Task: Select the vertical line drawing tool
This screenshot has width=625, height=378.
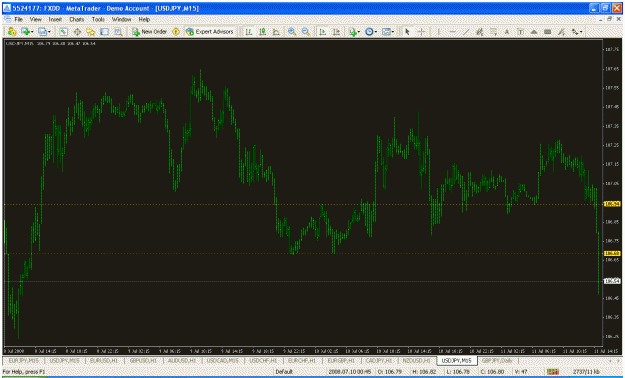Action: [438, 32]
